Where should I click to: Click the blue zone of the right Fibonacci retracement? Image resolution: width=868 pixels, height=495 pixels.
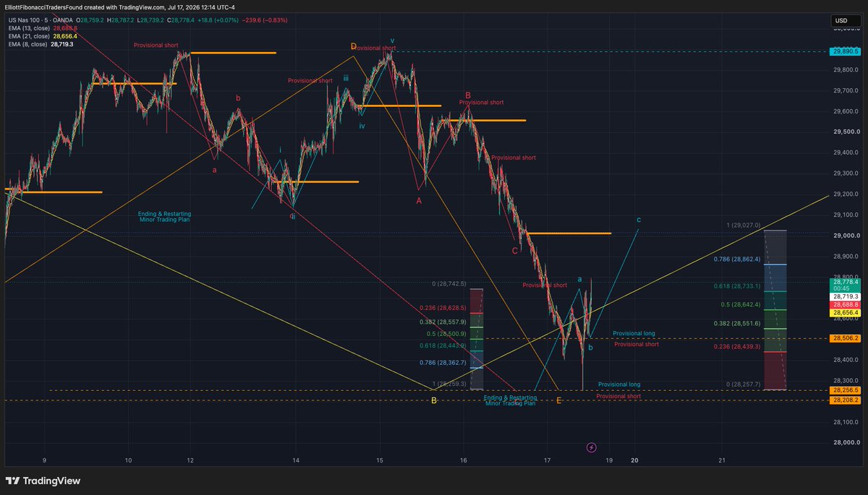[775, 277]
